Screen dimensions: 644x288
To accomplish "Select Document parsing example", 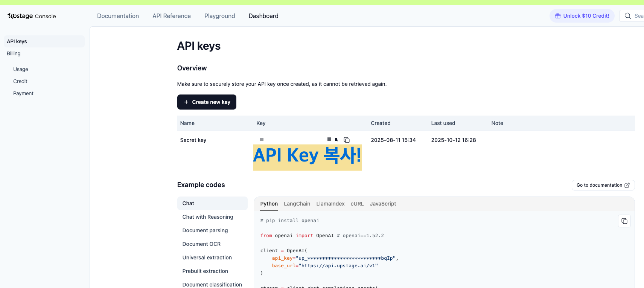I will click(x=205, y=230).
